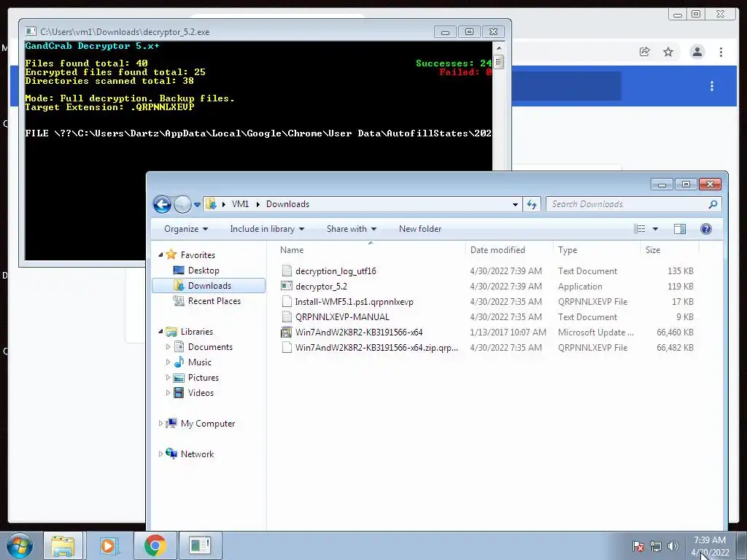Click the Explorer Back navigation arrow

click(x=162, y=204)
